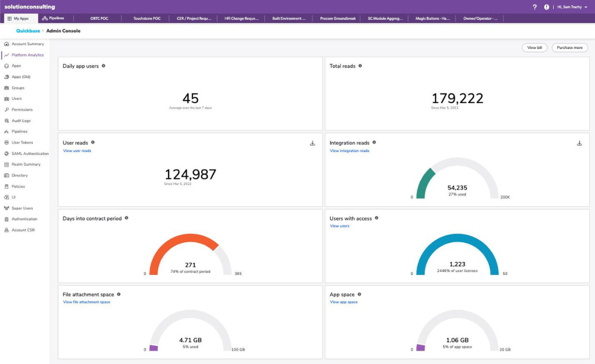Open the Directory icon
This screenshot has height=364, width=595.
click(x=6, y=176)
